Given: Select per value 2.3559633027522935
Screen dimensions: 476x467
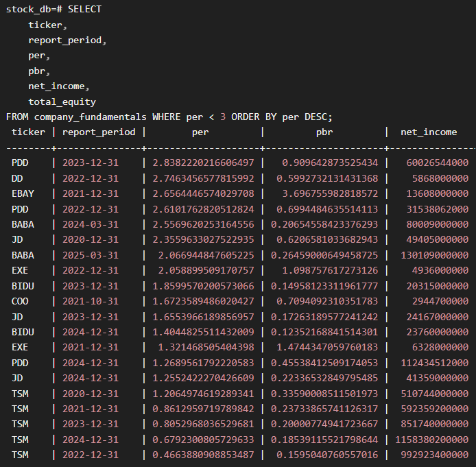Looking at the screenshot, I should [203, 240].
